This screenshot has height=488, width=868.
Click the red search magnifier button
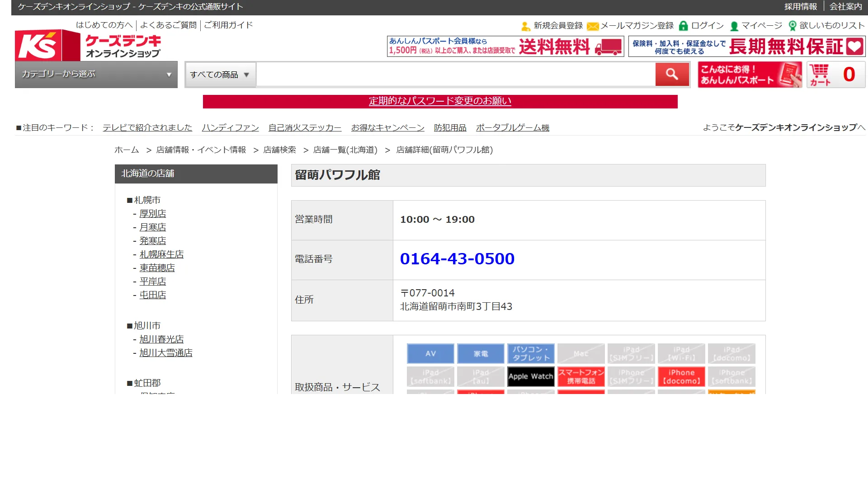pyautogui.click(x=672, y=74)
